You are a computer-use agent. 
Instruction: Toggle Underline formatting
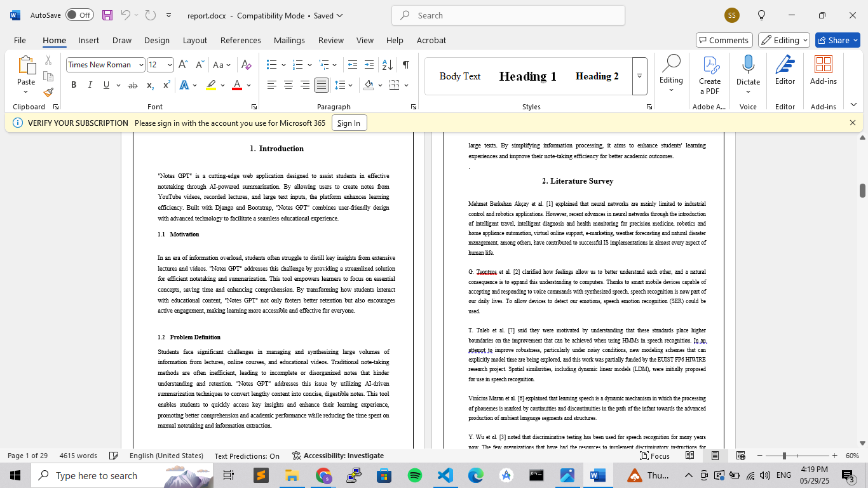pyautogui.click(x=106, y=85)
